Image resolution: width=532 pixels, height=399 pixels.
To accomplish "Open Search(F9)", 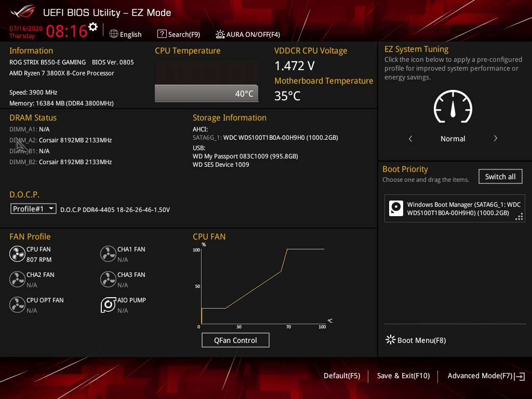I will [179, 34].
